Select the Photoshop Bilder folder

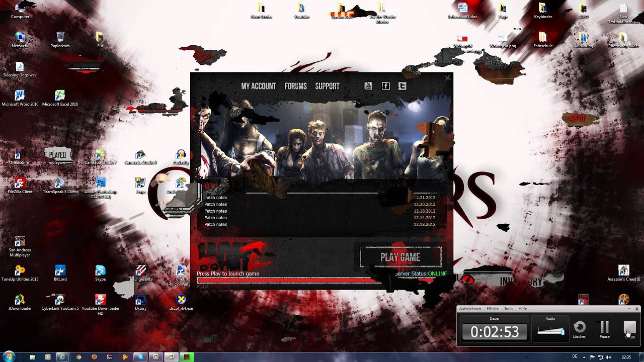click(623, 40)
